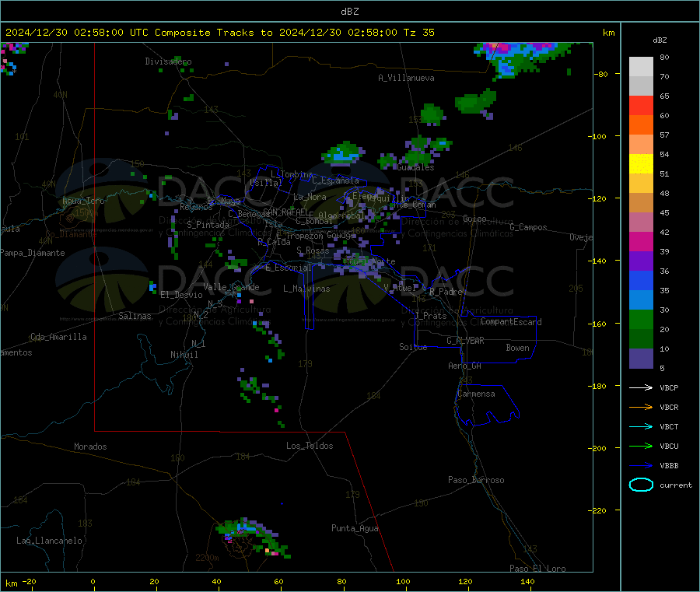Select the green 20 dBZ color swatch
The width and height of the screenshot is (700, 592).
pyautogui.click(x=641, y=319)
